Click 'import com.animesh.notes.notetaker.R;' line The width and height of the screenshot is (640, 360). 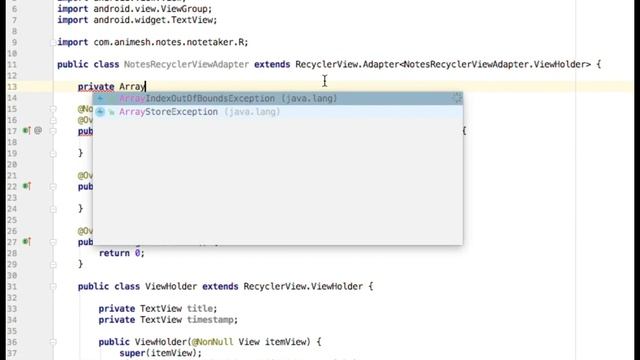click(153, 42)
